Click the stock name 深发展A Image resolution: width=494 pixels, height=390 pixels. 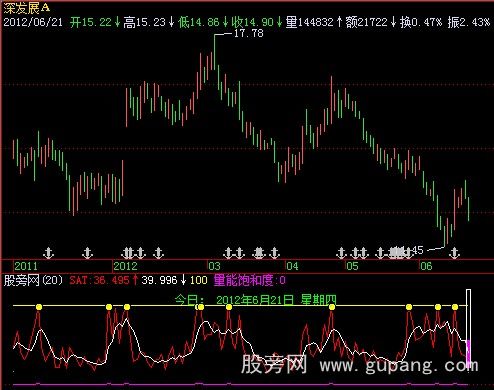pyautogui.click(x=27, y=8)
